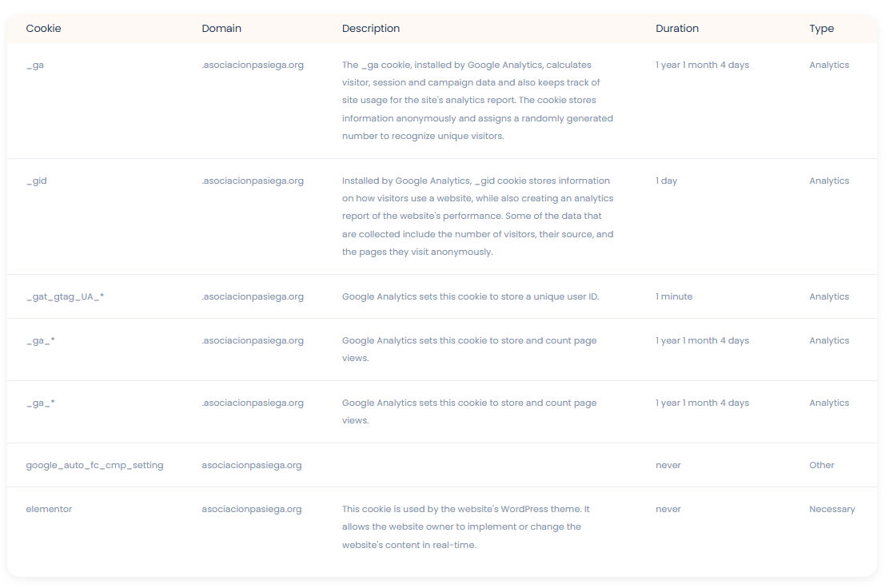The width and height of the screenshot is (889, 588).
Task: Select the _gid cookie name
Action: (37, 181)
